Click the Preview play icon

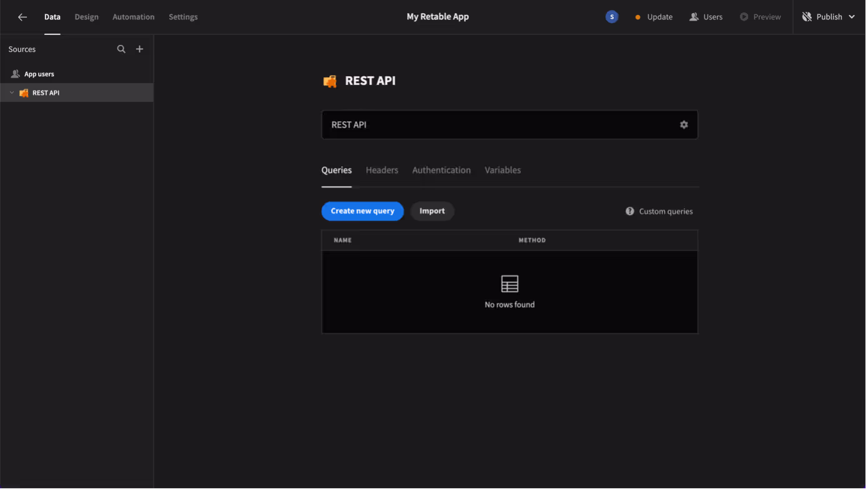(x=744, y=17)
